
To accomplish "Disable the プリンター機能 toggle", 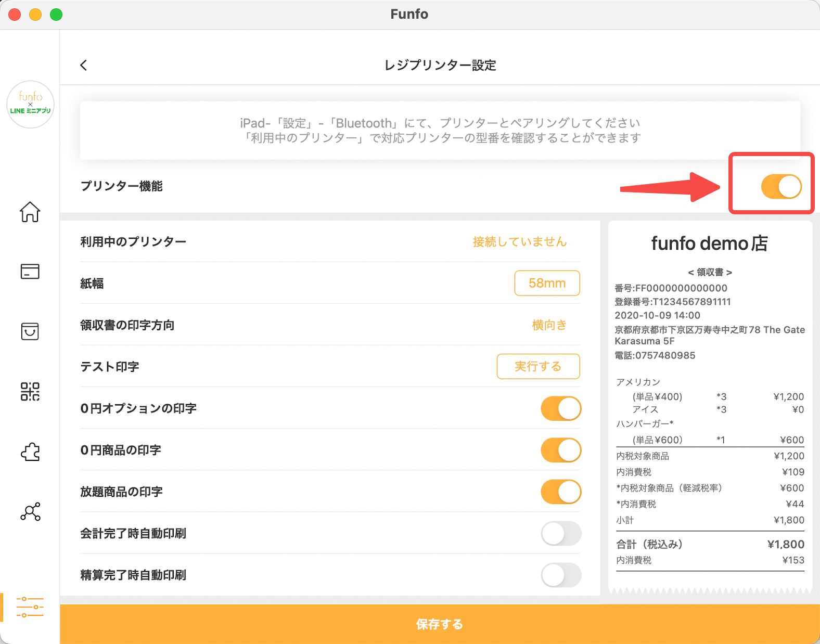I will (x=781, y=187).
